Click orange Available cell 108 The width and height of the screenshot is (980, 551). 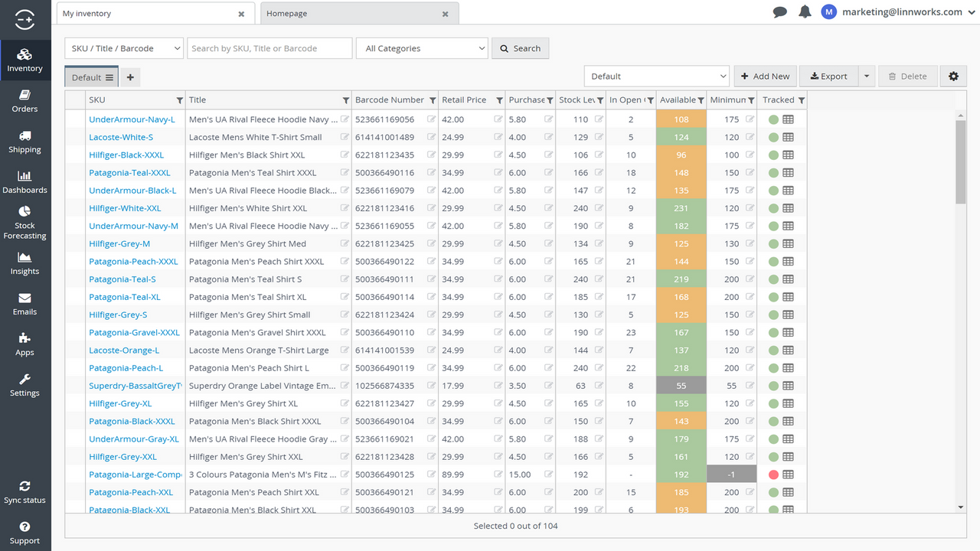(x=681, y=119)
